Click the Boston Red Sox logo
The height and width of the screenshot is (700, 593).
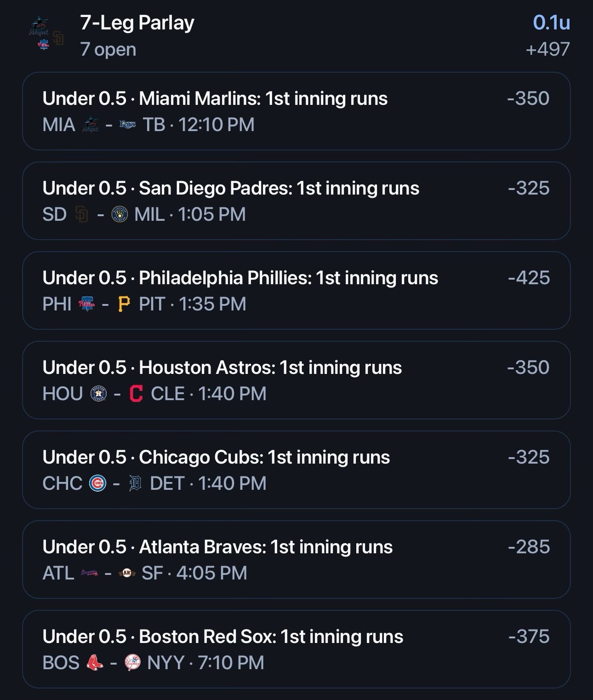pyautogui.click(x=95, y=663)
